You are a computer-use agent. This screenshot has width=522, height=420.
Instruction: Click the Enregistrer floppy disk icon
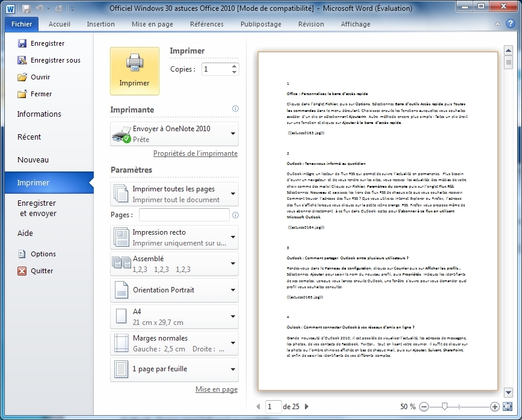(22, 43)
